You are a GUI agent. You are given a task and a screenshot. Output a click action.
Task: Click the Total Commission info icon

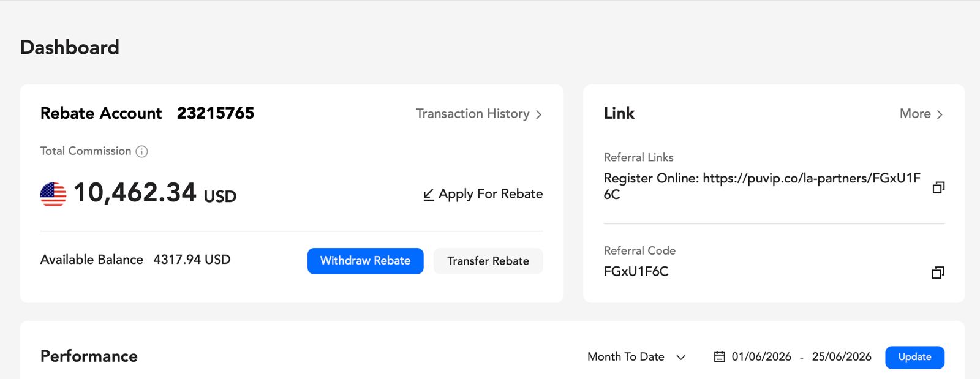[x=141, y=151]
